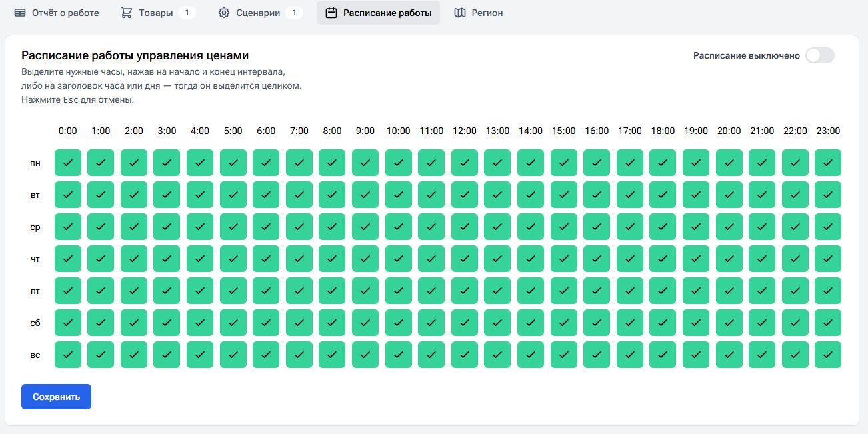Click the map icon beside Регион
The height and width of the screenshot is (434, 868).
coord(460,13)
